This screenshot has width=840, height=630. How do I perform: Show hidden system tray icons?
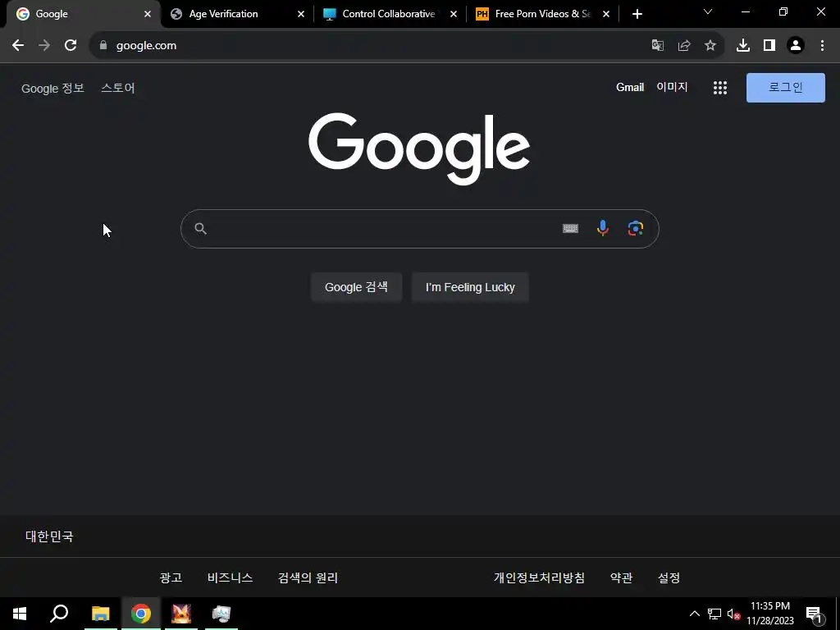coord(694,614)
